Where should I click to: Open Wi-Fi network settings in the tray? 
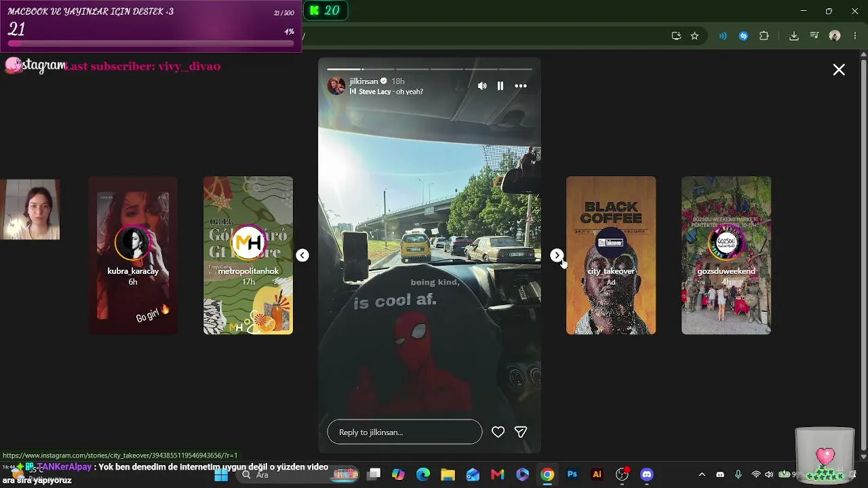tap(756, 474)
